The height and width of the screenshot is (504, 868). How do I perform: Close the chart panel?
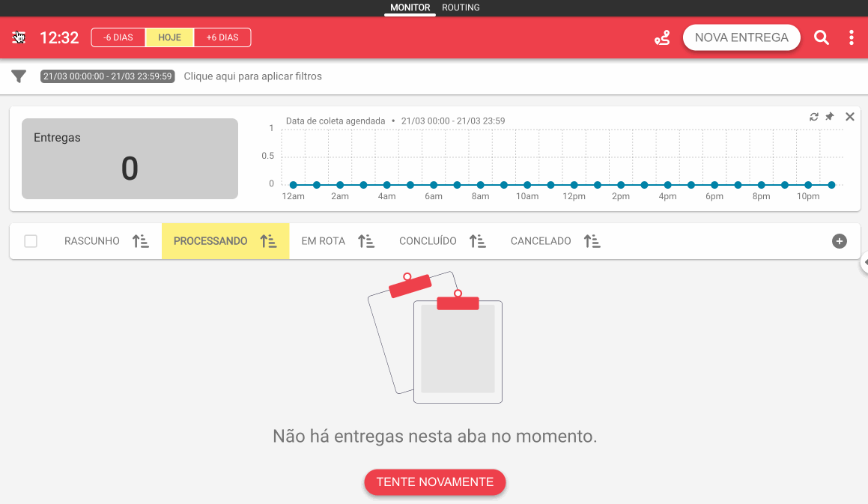(850, 117)
